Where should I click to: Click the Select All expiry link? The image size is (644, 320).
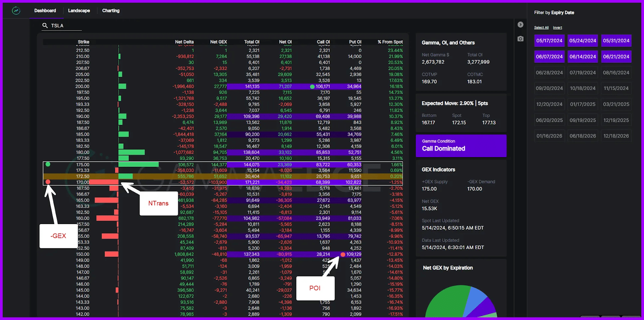pyautogui.click(x=541, y=27)
